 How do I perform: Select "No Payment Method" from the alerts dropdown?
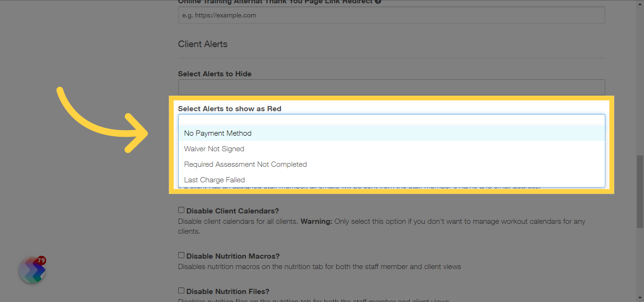tap(218, 133)
